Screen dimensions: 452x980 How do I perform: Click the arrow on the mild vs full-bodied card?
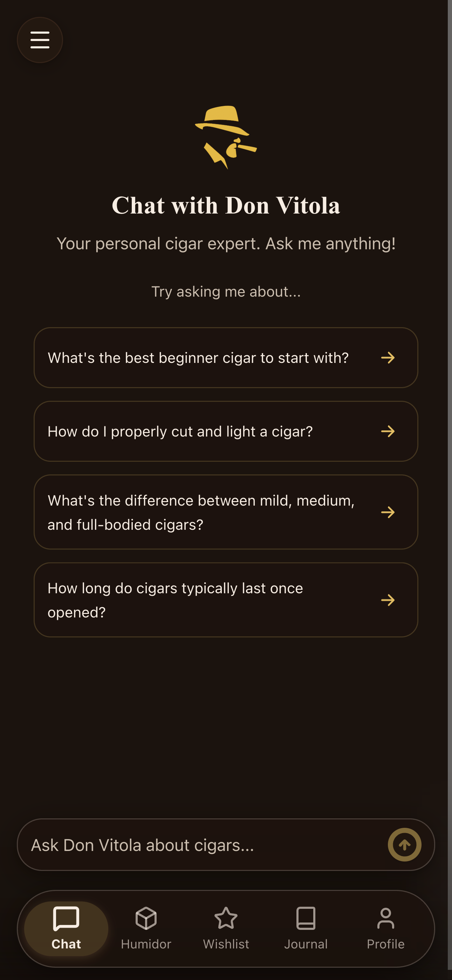pyautogui.click(x=389, y=513)
